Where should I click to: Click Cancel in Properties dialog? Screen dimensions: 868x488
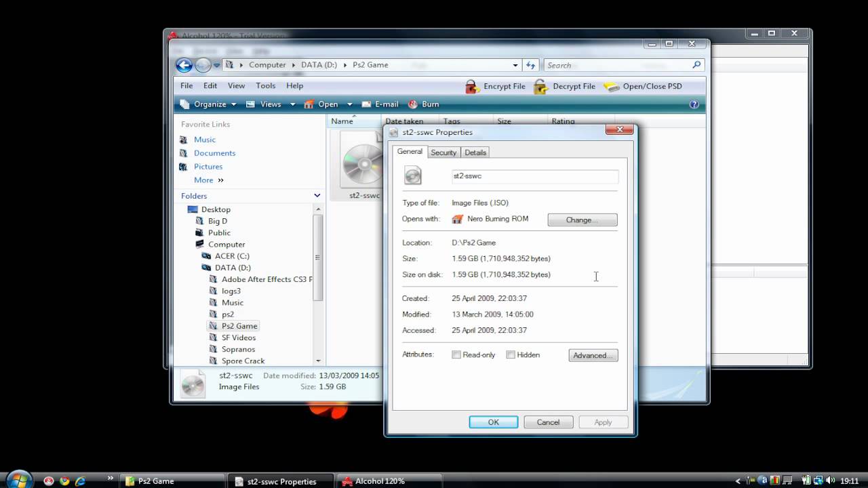(x=549, y=422)
